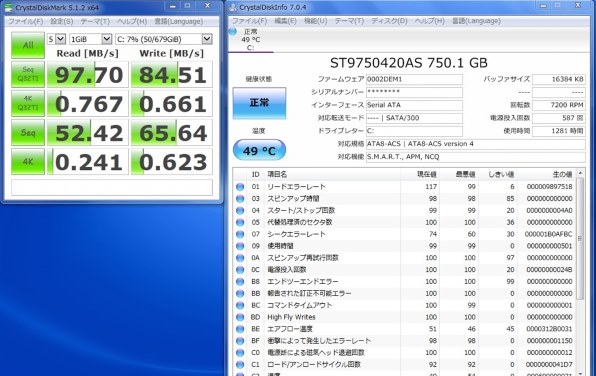This screenshot has height=376, width=596.
Task: Click the 現在値 column header
Action: pos(420,175)
